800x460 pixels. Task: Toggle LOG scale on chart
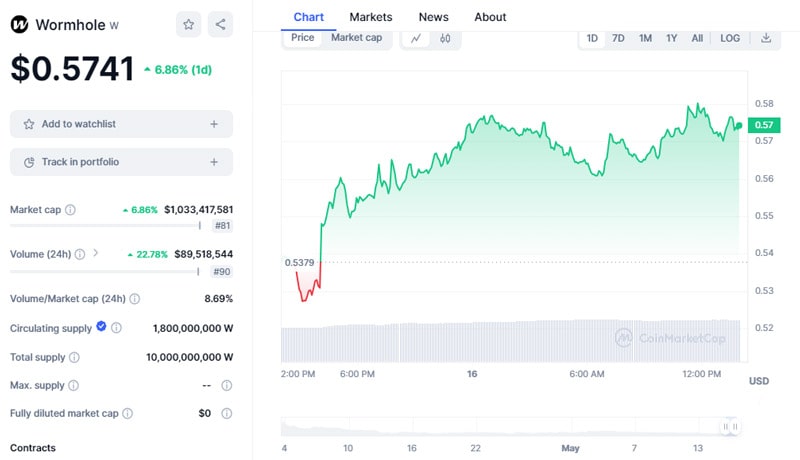click(x=730, y=38)
